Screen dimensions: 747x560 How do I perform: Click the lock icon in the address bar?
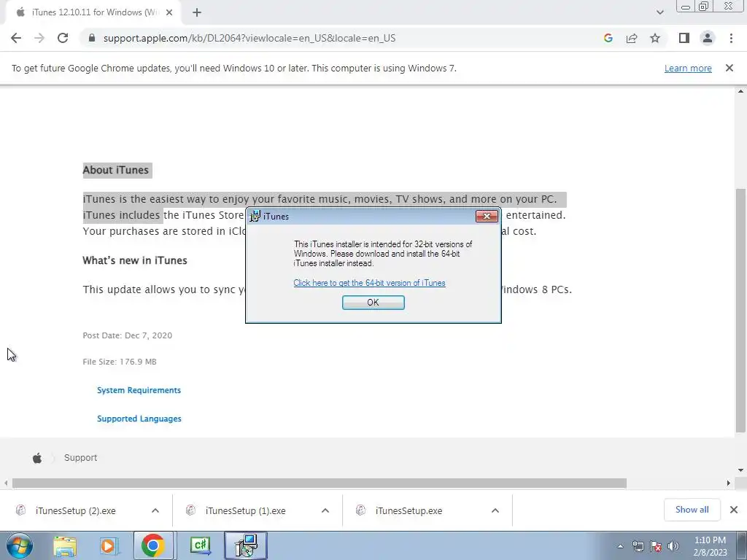92,38
